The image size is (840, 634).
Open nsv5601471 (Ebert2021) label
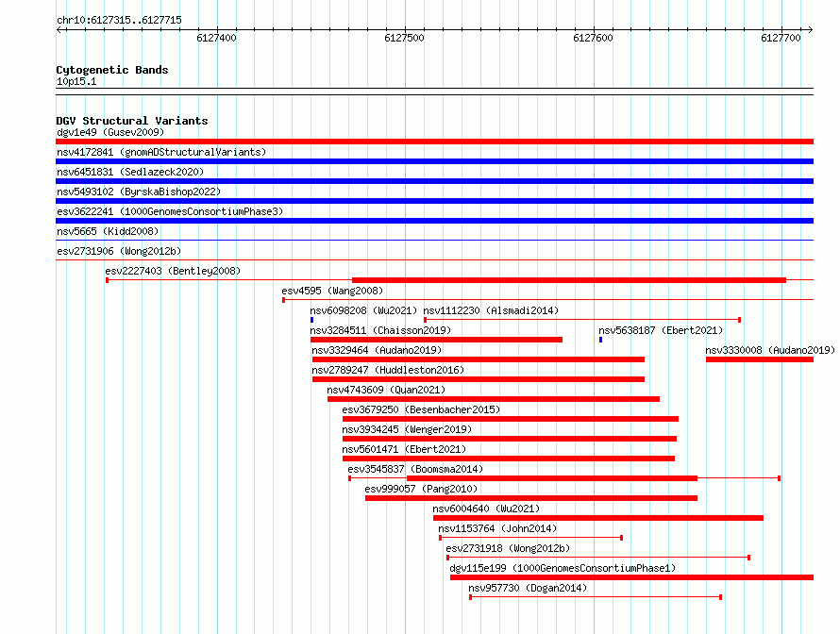404,449
